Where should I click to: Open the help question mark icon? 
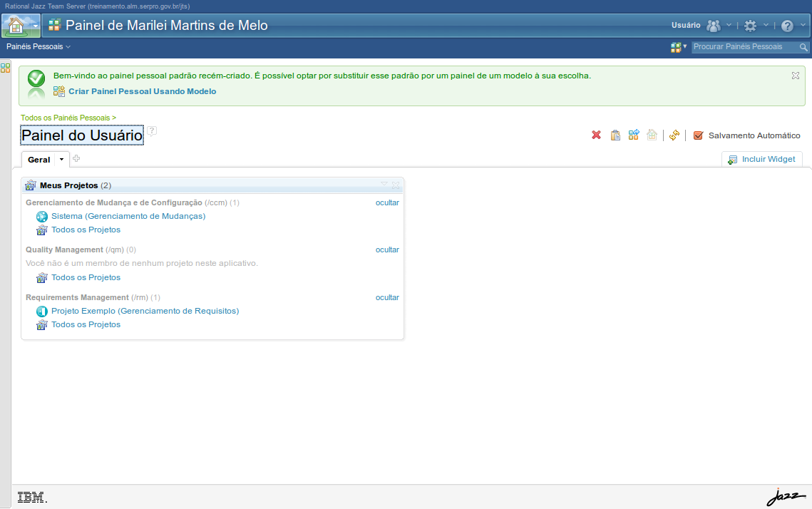[x=787, y=26]
